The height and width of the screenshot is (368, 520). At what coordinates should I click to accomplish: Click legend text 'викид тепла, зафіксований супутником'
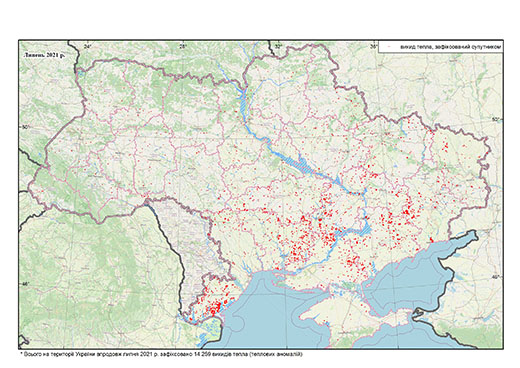pyautogui.click(x=451, y=47)
